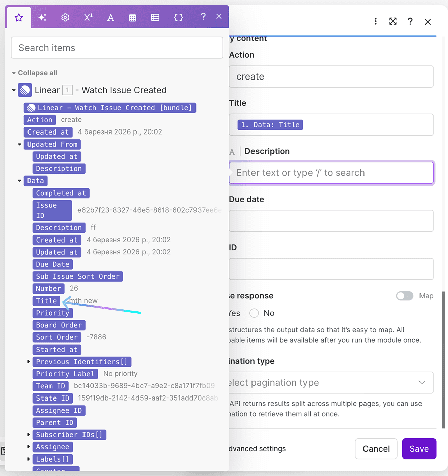The image size is (448, 476).
Task: Click the ID input field
Action: pos(331,269)
